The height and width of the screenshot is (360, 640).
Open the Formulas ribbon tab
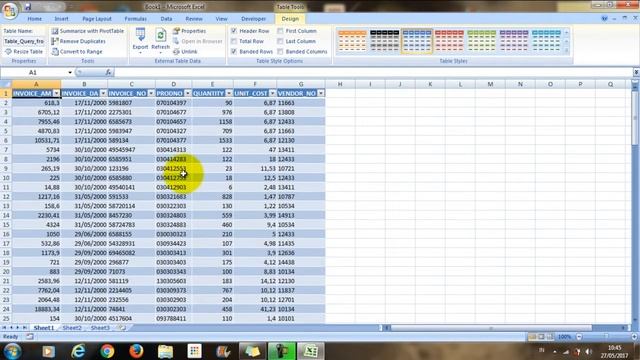tap(136, 19)
